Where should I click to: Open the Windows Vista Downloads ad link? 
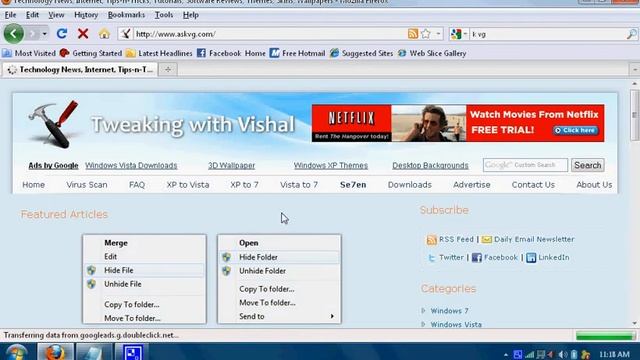131,166
